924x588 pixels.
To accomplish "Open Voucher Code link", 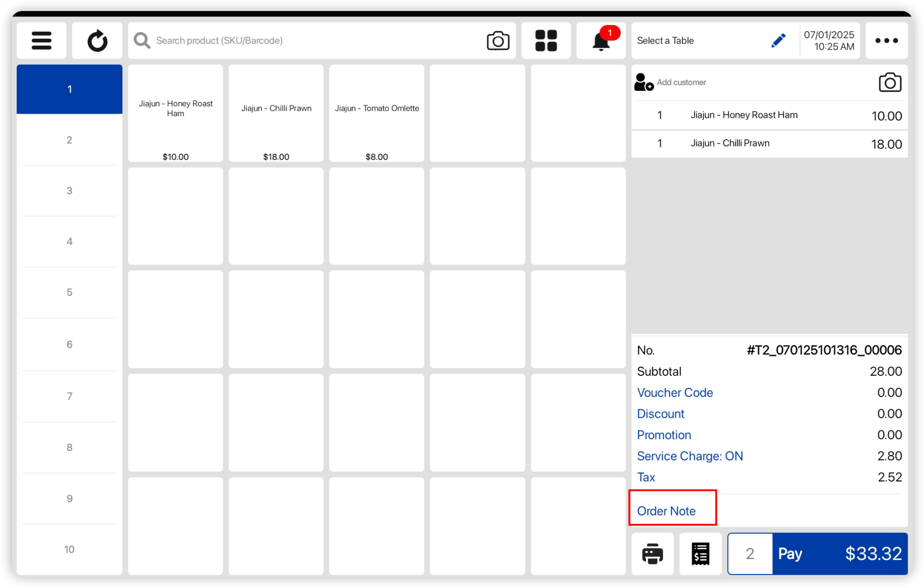I will pos(675,393).
